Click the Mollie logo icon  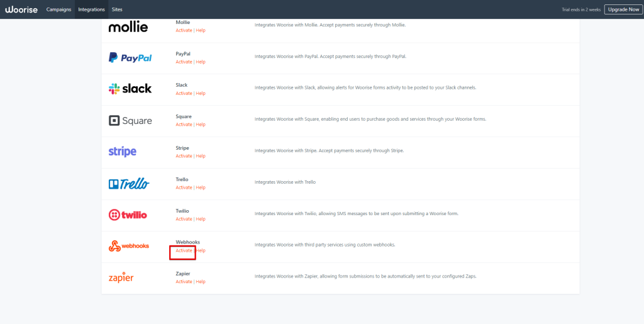point(128,27)
